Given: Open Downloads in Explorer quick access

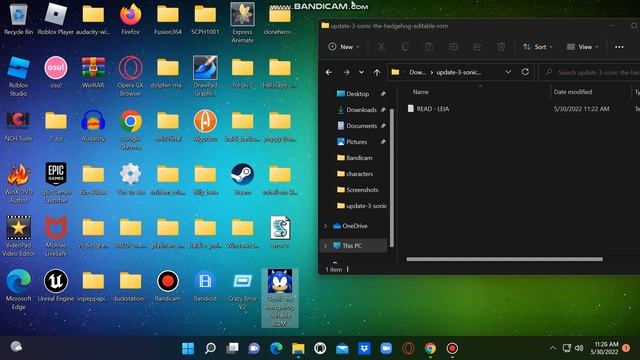Looking at the screenshot, I should pyautogui.click(x=361, y=110).
